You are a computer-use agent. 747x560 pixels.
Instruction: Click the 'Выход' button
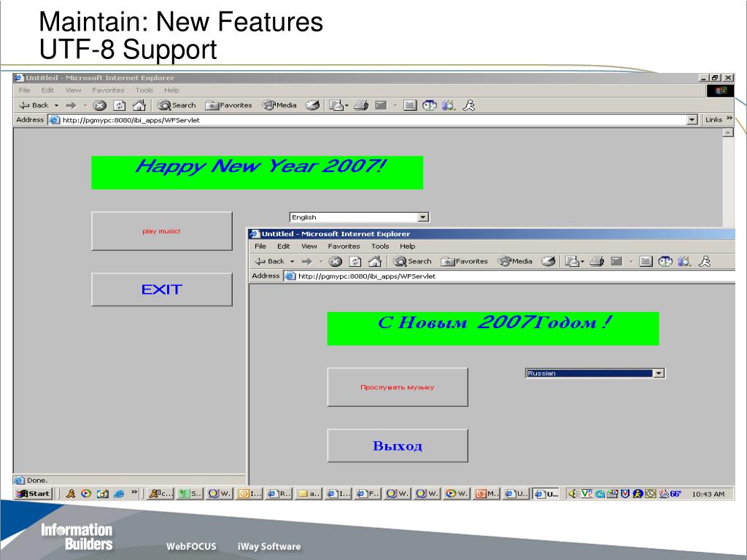tap(398, 446)
